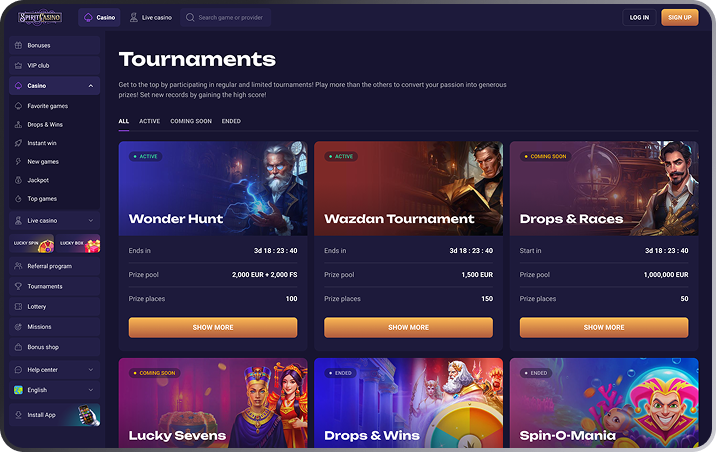This screenshot has width=716, height=452.
Task: Collapse the Casino sidebar section
Action: [x=91, y=86]
